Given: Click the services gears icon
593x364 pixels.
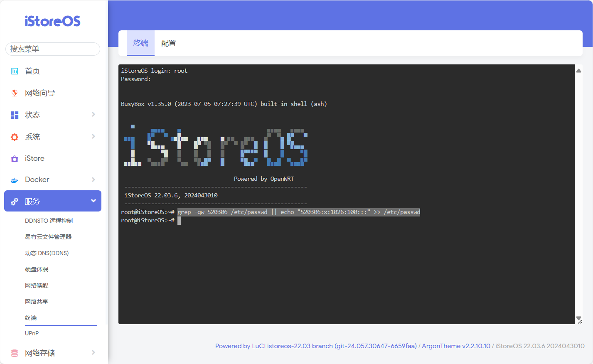Looking at the screenshot, I should (x=15, y=202).
